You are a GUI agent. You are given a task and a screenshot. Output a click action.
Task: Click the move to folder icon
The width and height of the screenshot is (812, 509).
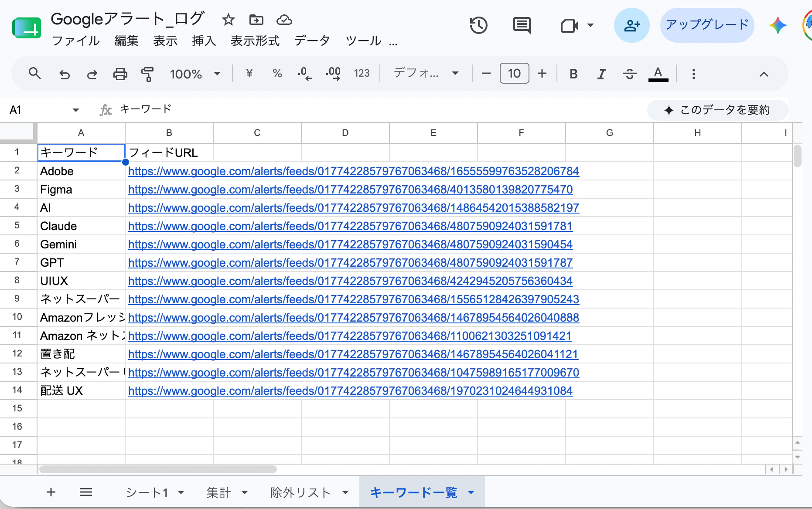tap(256, 20)
